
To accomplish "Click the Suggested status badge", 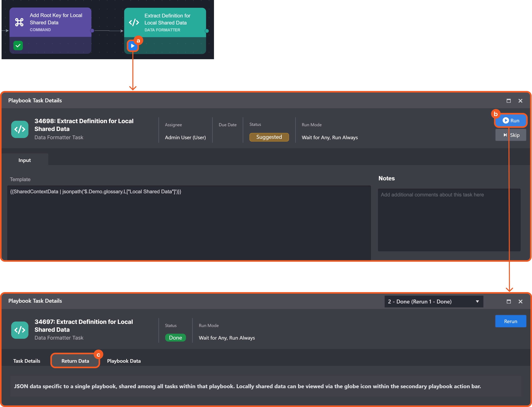I will [x=269, y=137].
